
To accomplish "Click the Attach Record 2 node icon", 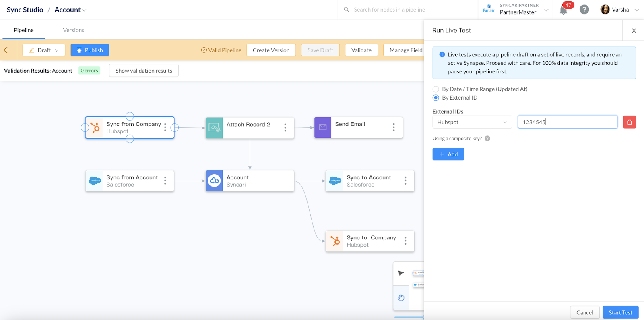I will tap(214, 128).
